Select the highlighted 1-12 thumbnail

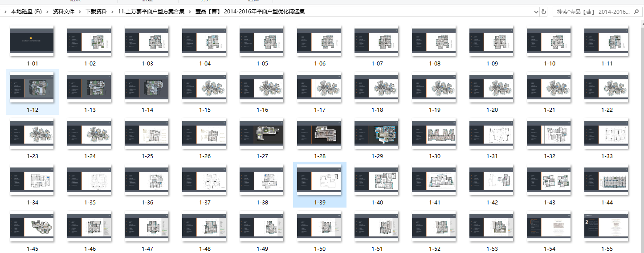tap(32, 87)
